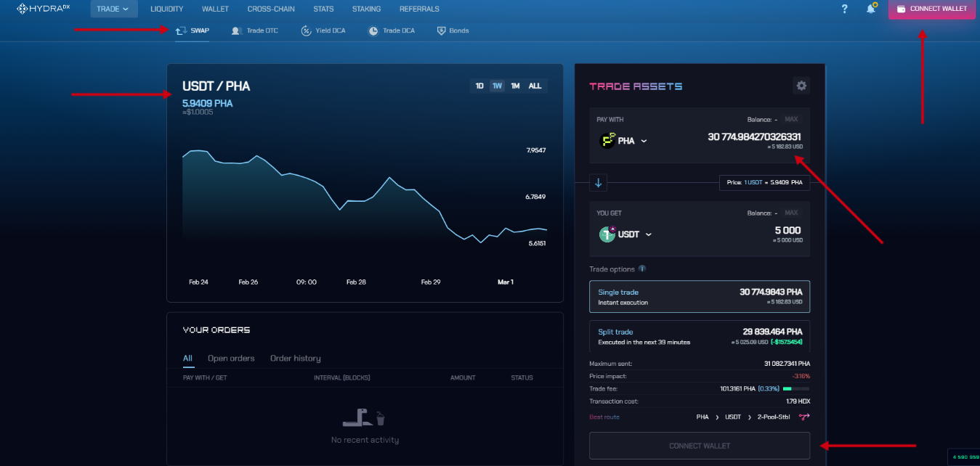Click the swap direction arrow button

(599, 183)
